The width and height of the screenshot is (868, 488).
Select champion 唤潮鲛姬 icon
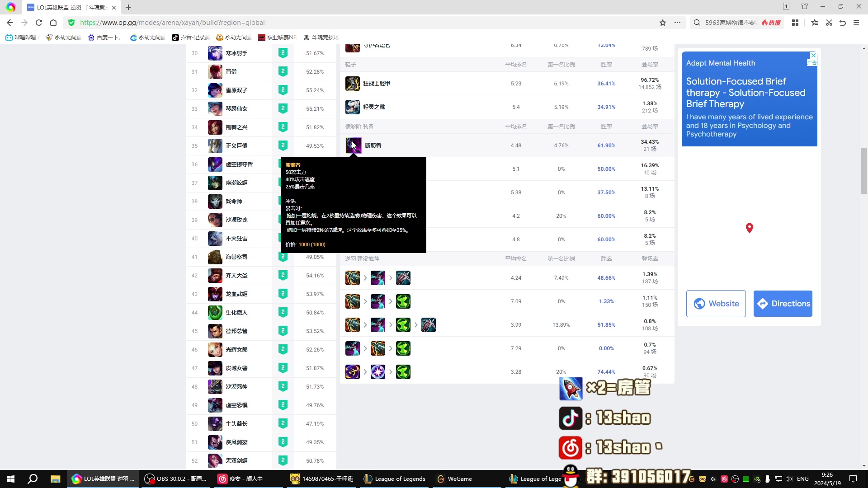pos(215,183)
